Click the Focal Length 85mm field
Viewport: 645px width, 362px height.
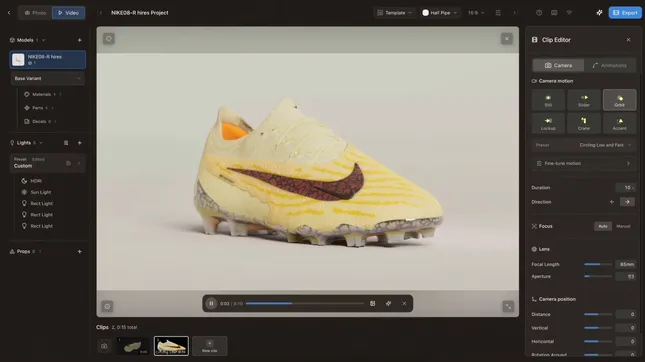tap(626, 264)
